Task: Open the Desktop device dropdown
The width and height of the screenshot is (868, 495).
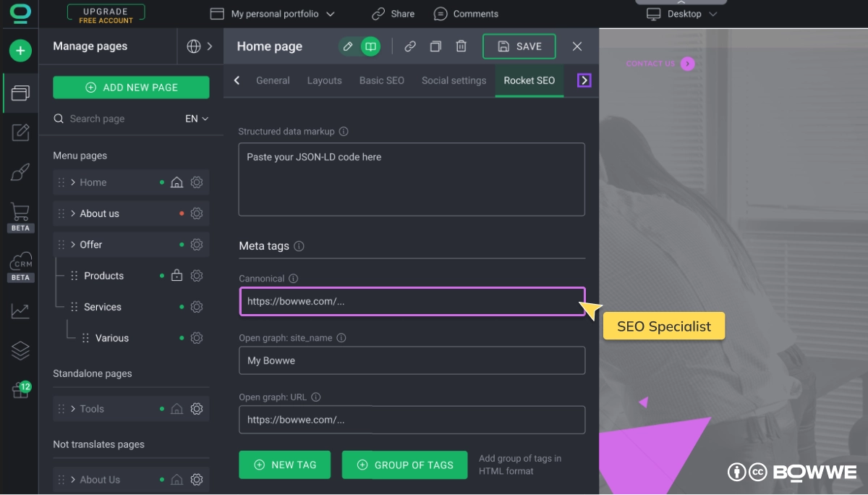Action: [681, 14]
